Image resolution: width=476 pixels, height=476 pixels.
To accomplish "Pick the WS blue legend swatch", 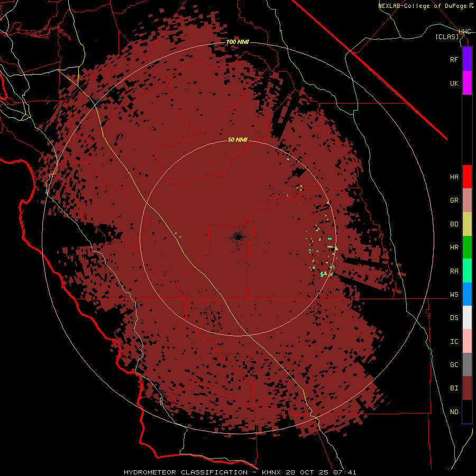I will (467, 294).
